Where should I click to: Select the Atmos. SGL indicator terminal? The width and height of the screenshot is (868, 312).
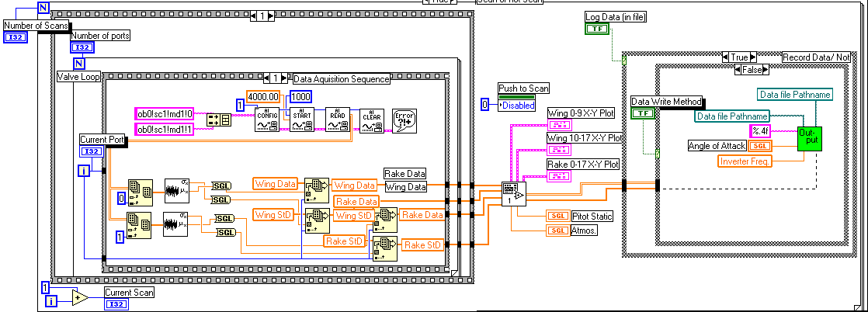557,231
